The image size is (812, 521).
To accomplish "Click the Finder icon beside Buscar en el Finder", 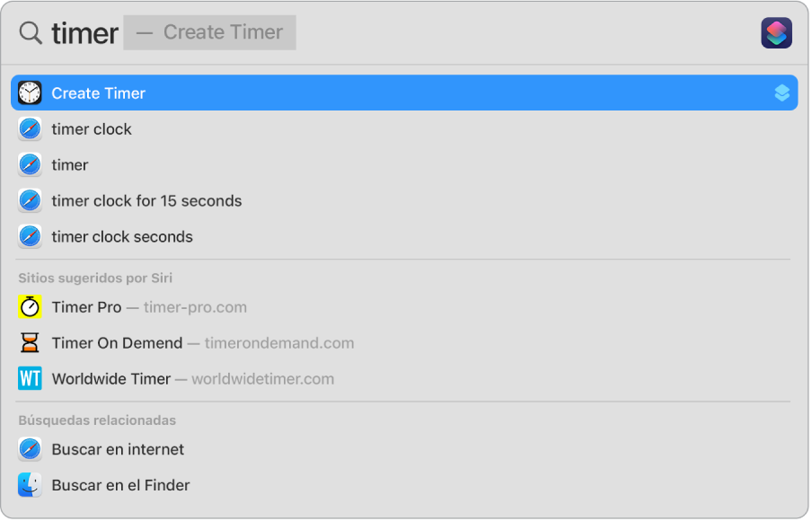I will pyautogui.click(x=28, y=485).
